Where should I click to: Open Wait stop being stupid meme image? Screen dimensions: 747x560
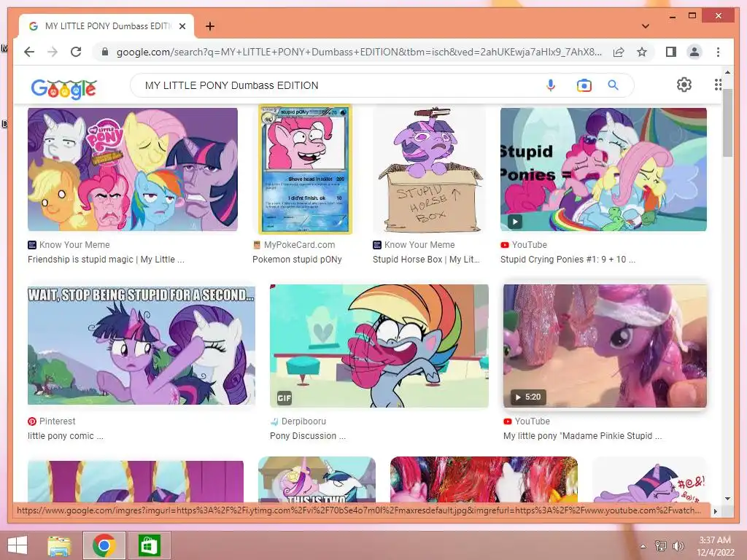pyautogui.click(x=141, y=345)
